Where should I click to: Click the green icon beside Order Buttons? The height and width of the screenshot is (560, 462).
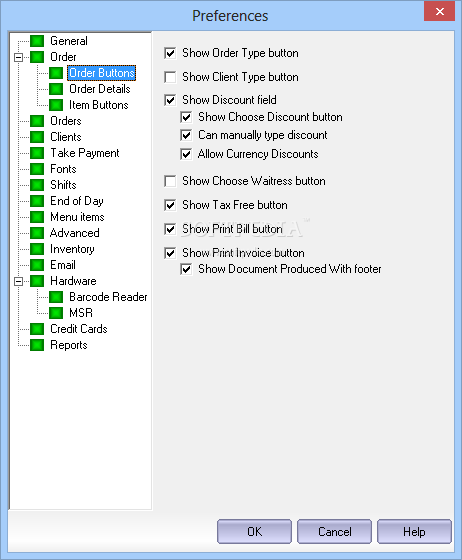(56, 73)
